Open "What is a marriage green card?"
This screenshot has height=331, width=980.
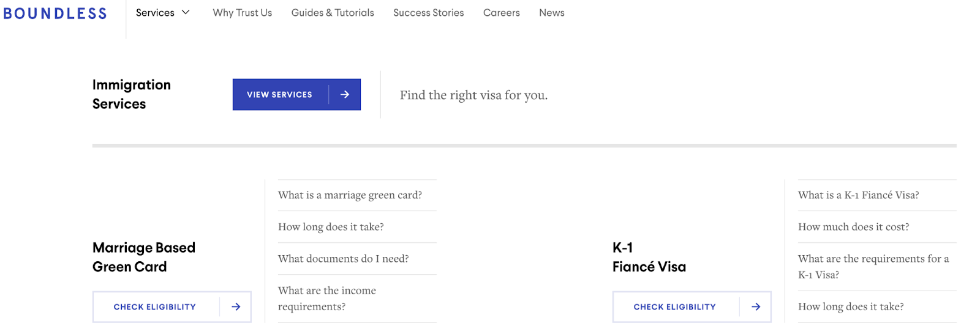[350, 195]
